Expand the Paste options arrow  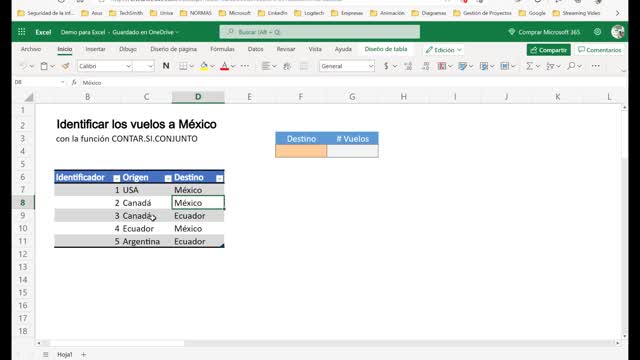pyautogui.click(x=52, y=67)
